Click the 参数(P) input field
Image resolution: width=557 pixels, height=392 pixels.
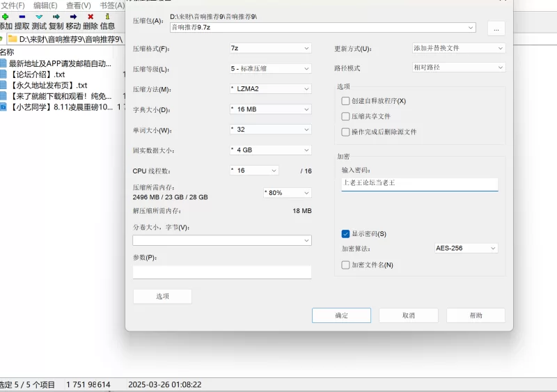222,272
